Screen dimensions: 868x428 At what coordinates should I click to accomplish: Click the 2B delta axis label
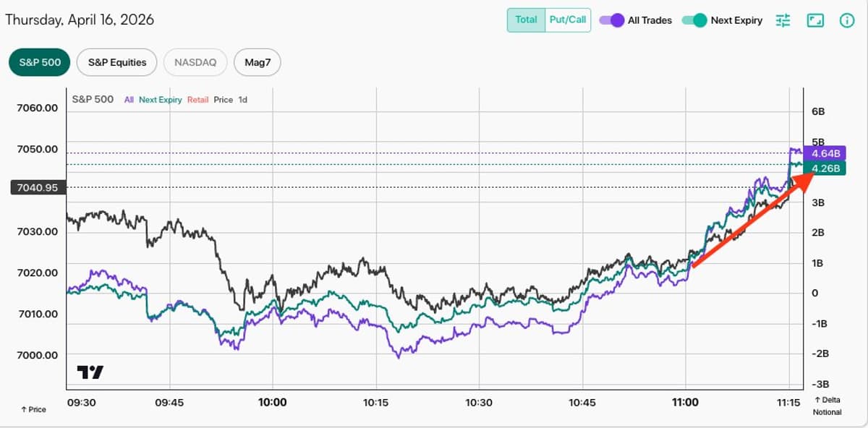coord(818,233)
